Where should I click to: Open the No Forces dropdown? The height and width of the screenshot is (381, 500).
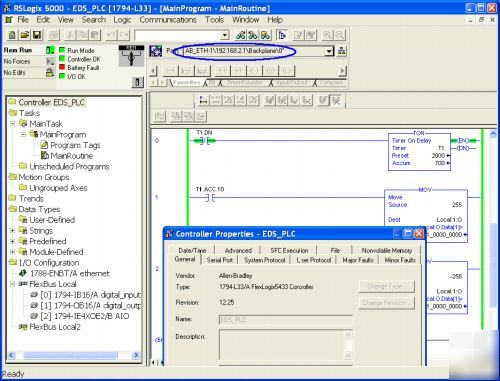point(50,61)
